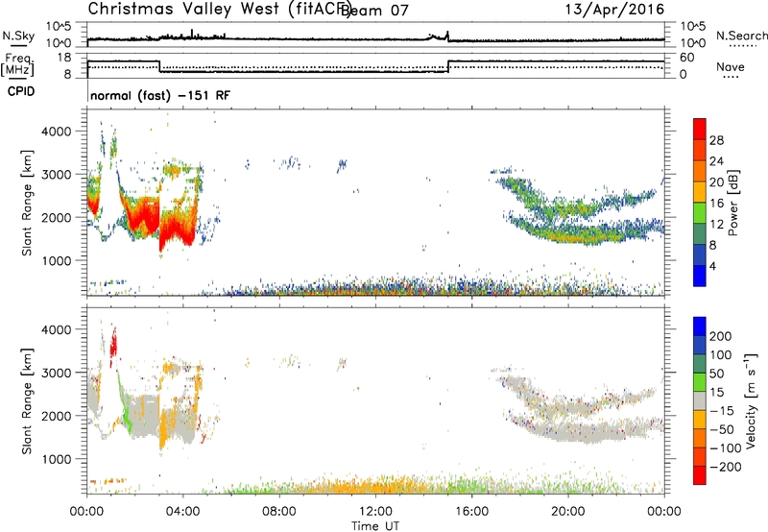The image size is (768, 532).
Task: Click the "-15" tick on the Velocity colorbar
Action: 722,411
